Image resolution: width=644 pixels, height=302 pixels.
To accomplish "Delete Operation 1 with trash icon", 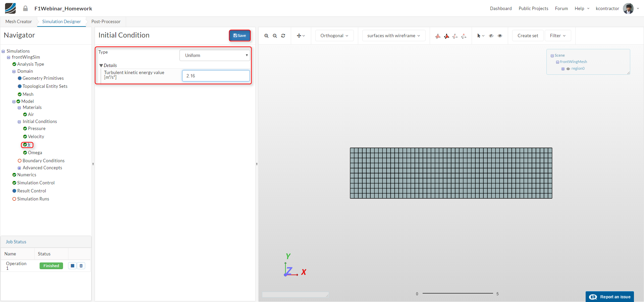I will pyautogui.click(x=81, y=266).
